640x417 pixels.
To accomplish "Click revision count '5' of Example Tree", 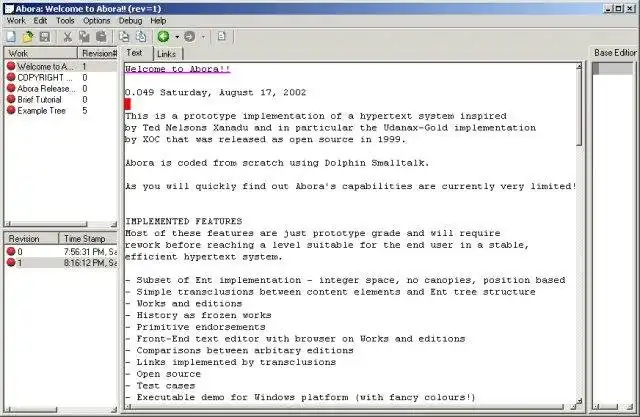I will click(84, 110).
